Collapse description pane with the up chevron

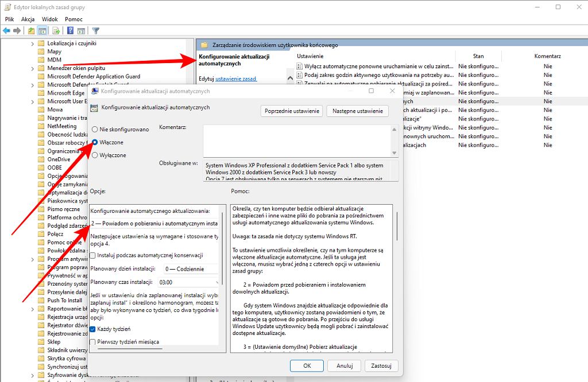click(290, 78)
